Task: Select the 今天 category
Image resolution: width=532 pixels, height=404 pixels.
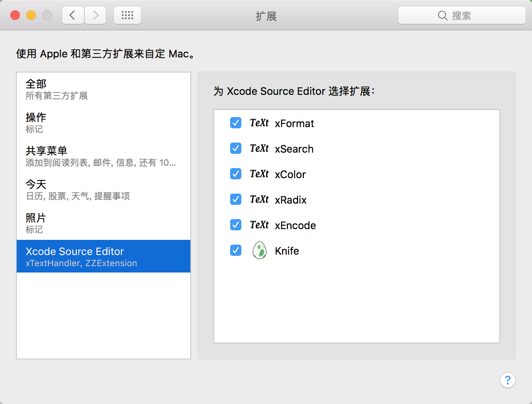Action: point(104,190)
